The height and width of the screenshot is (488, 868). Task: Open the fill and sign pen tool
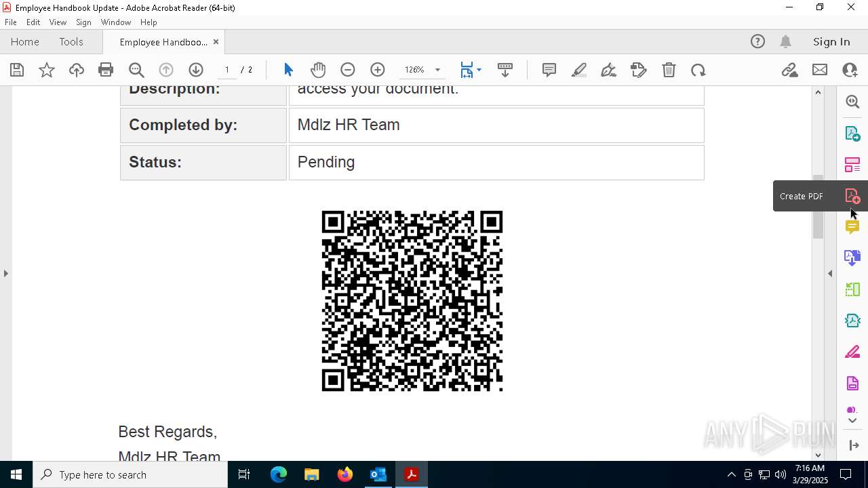609,70
